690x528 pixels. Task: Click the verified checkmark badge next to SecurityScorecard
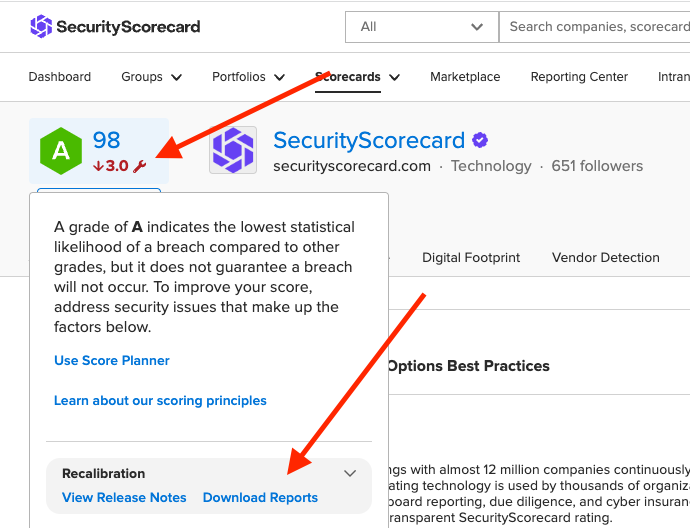[480, 140]
